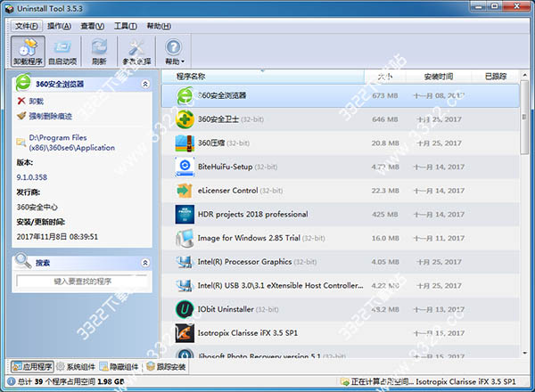
Task: Select the BiteHuiFu-Setup program icon
Action: pyautogui.click(x=185, y=167)
